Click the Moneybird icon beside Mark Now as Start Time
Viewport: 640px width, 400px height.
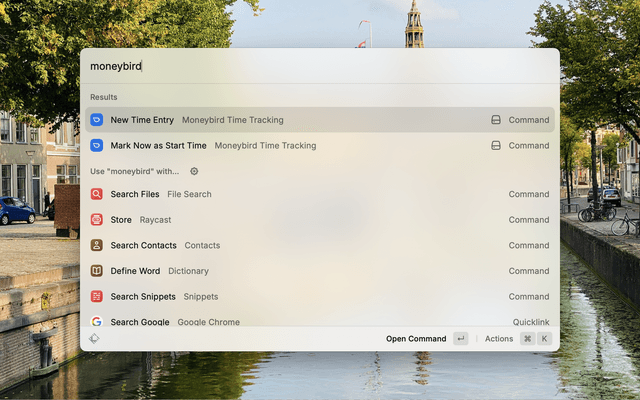96,145
